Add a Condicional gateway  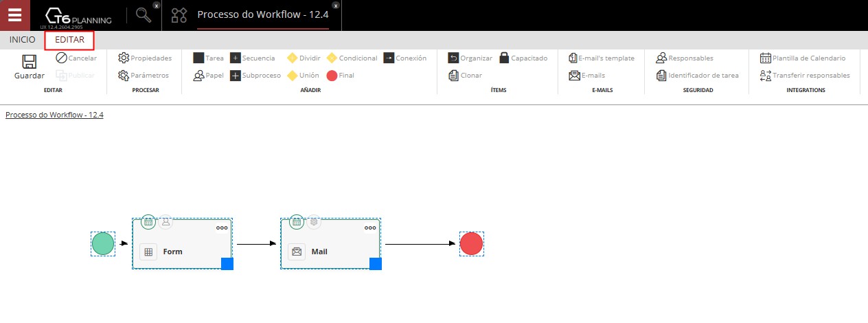(x=352, y=58)
